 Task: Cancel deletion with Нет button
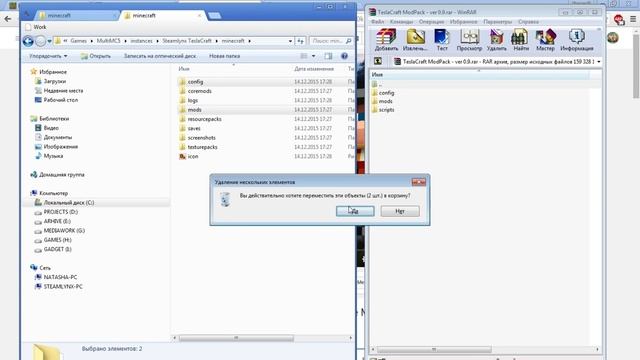[x=400, y=211]
